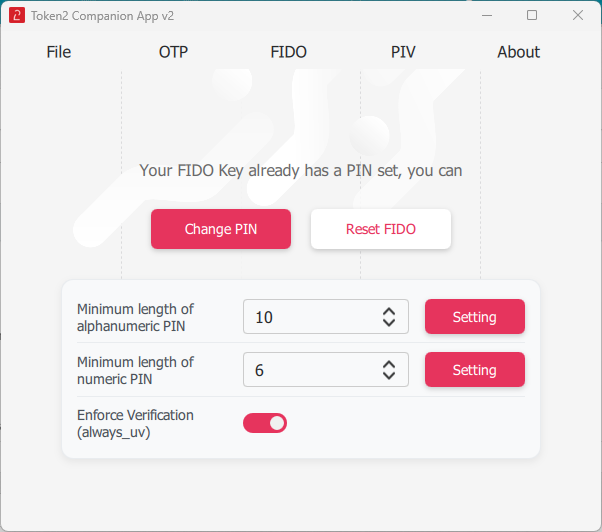The width and height of the screenshot is (602, 532).
Task: Close the Token2 Companion App window
Action: [578, 16]
